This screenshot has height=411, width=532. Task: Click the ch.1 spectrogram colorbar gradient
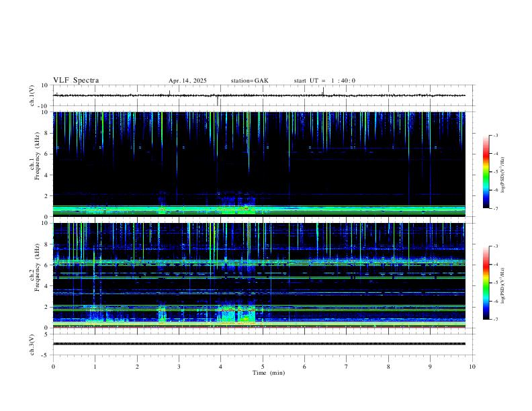tap(486, 172)
